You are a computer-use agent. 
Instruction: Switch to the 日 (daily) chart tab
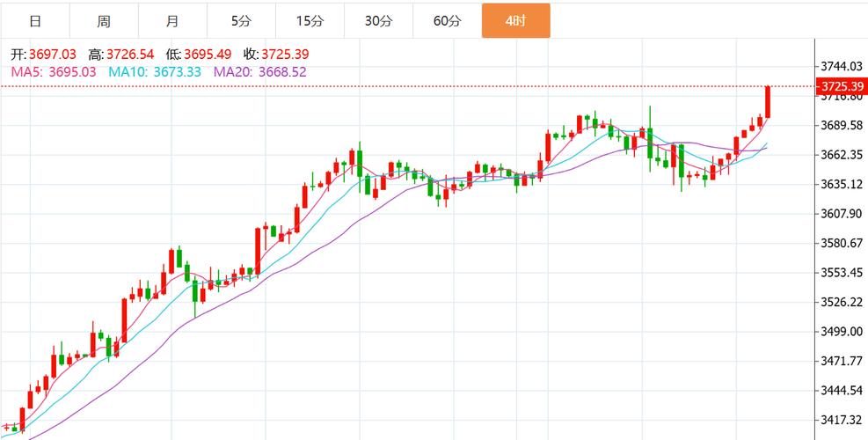pyautogui.click(x=34, y=21)
